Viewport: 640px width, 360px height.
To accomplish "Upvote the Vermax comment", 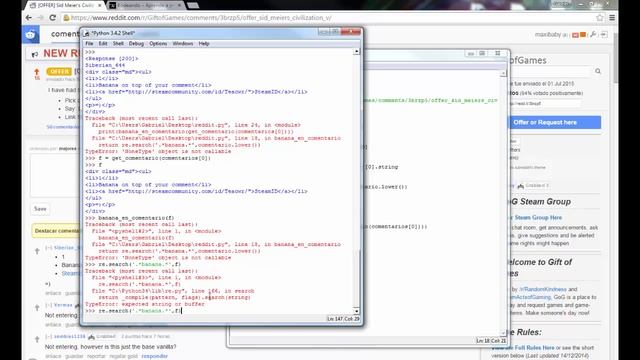I will tap(37, 307).
